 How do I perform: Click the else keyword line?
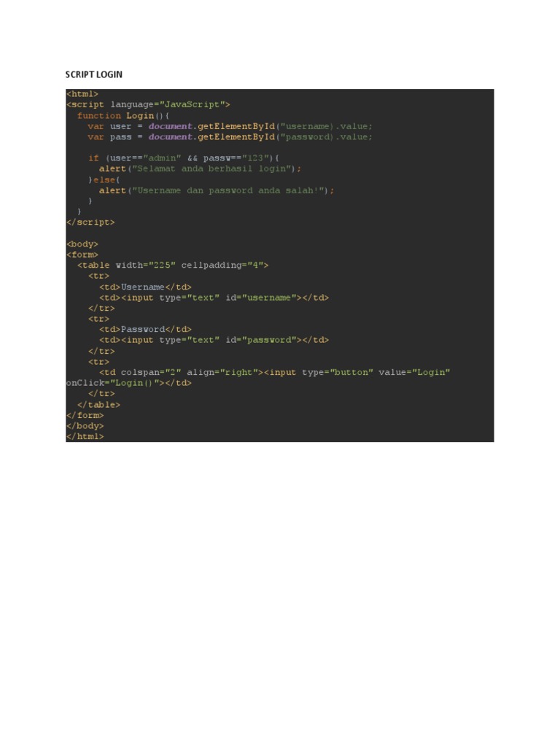pyautogui.click(x=104, y=179)
